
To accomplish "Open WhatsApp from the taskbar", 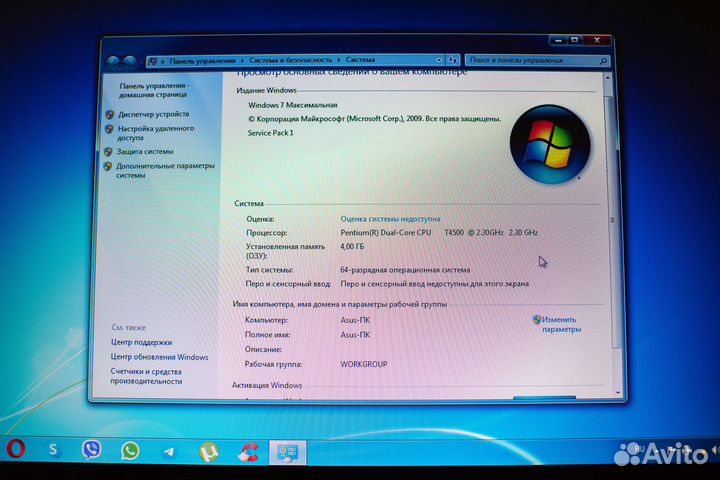I will [130, 451].
